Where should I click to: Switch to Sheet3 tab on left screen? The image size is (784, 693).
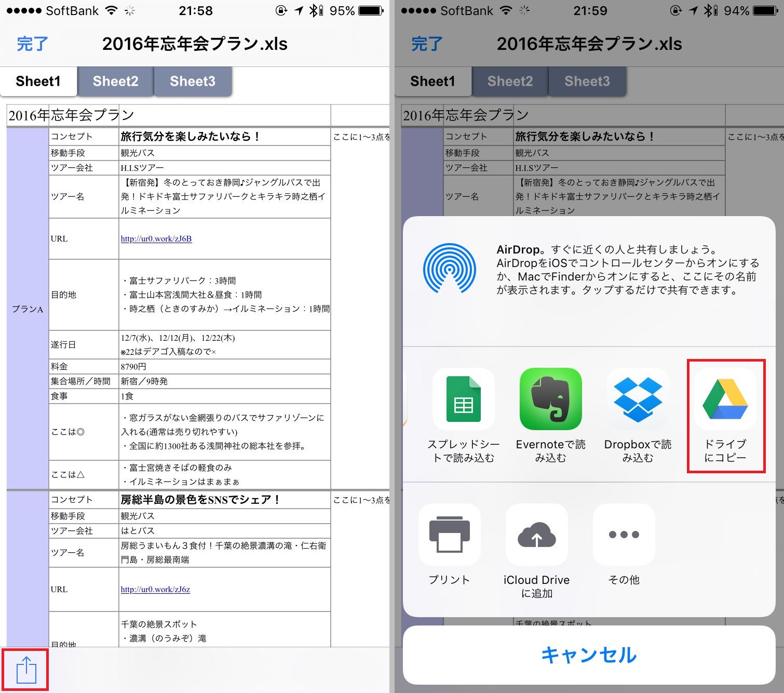tap(192, 82)
